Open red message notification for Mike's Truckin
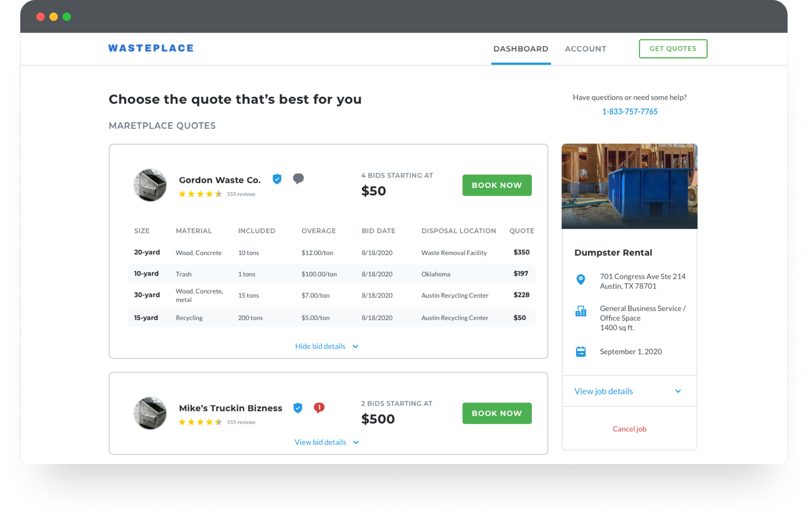 319,407
